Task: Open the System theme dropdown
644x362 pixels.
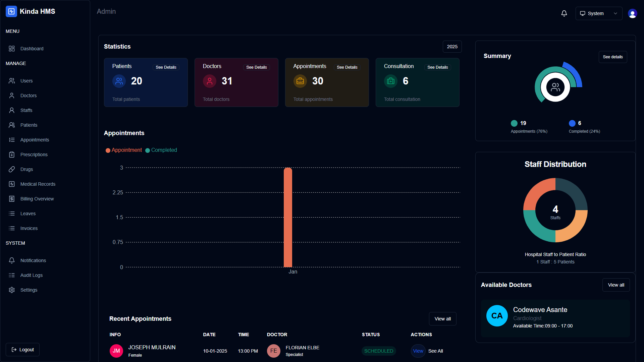Action: pos(599,13)
